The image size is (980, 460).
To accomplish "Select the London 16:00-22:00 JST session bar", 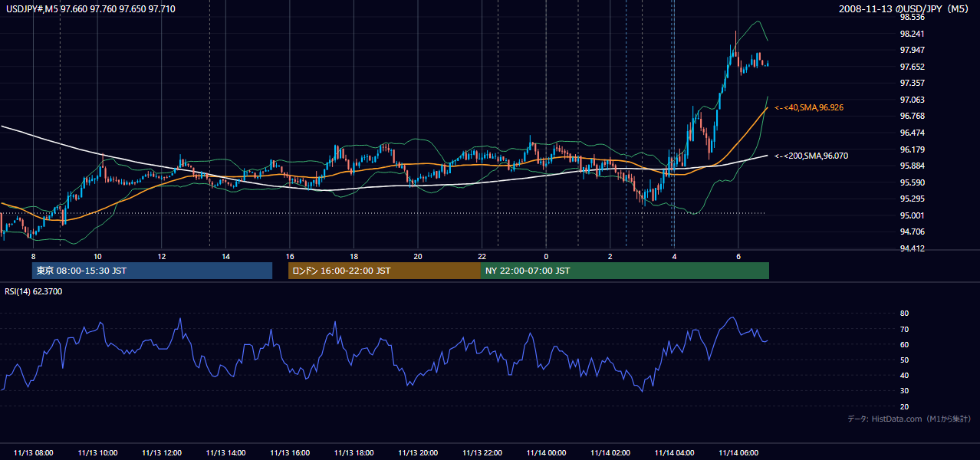I will [x=384, y=271].
